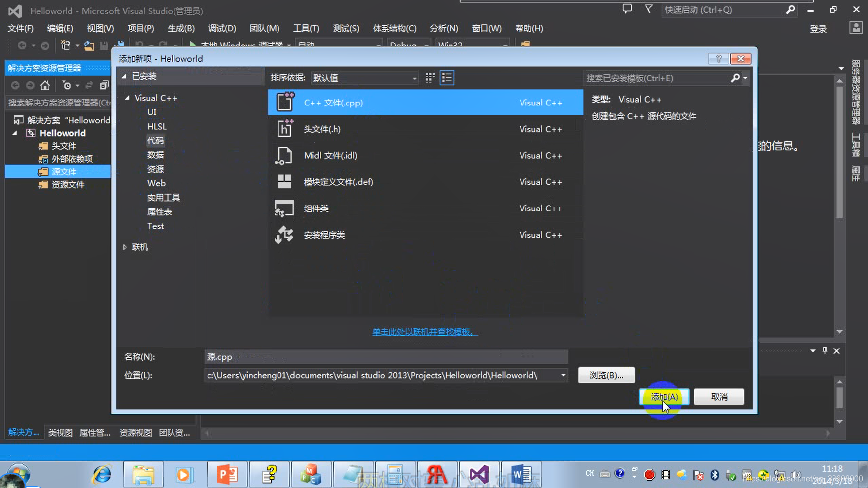The width and height of the screenshot is (868, 488).
Task: Collapse the Visual C++ tree node
Action: click(x=127, y=98)
